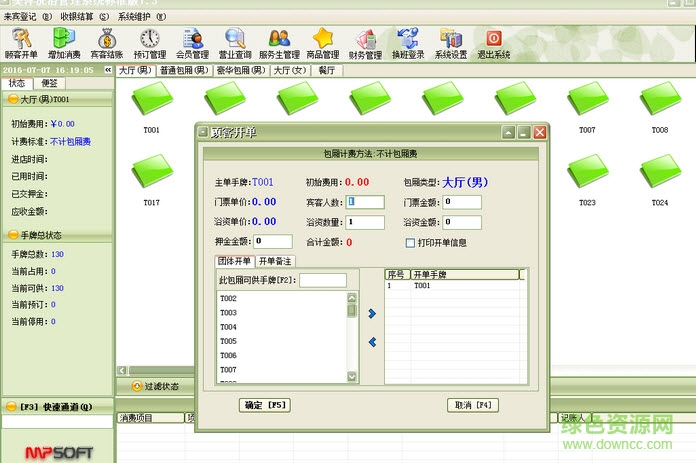
Task: Select T004 in available locker list
Action: (x=282, y=327)
